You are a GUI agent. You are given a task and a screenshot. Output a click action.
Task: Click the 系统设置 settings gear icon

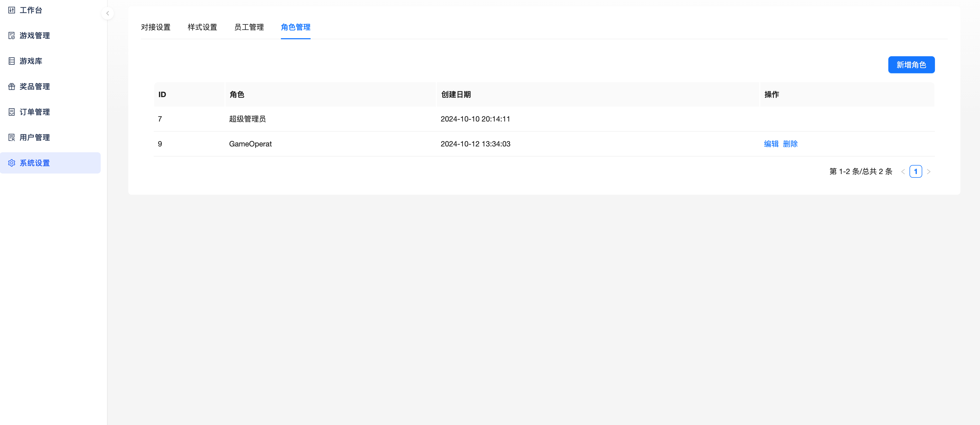coord(11,163)
